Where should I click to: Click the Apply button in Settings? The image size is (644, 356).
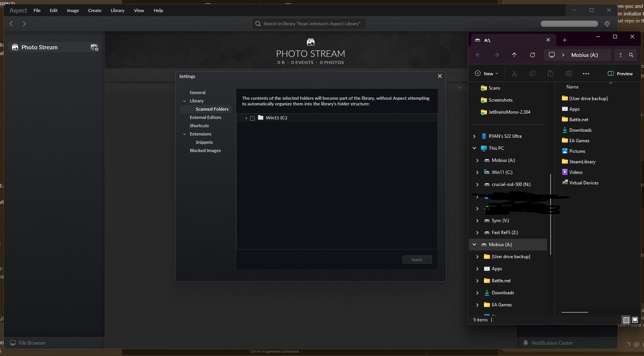click(417, 260)
